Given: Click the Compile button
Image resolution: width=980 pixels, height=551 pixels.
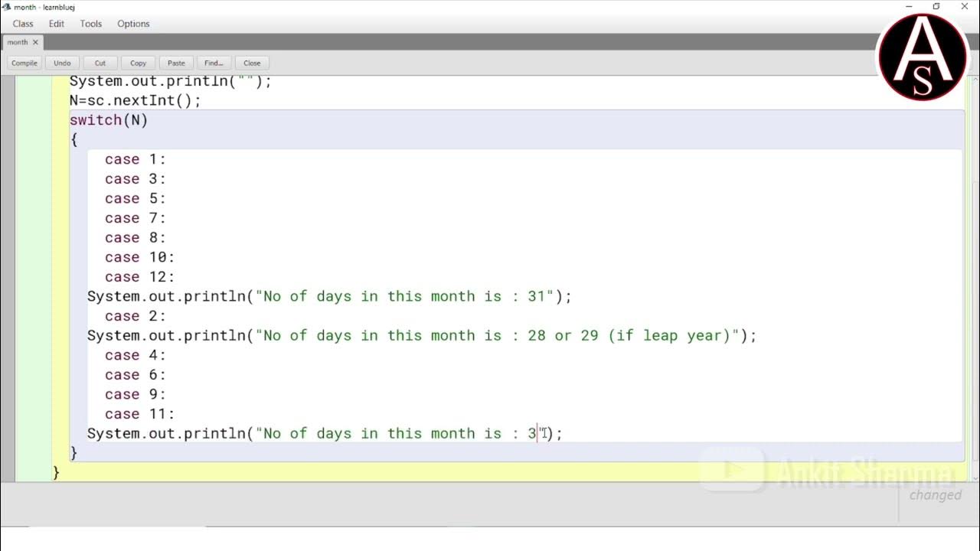Looking at the screenshot, I should [x=24, y=63].
